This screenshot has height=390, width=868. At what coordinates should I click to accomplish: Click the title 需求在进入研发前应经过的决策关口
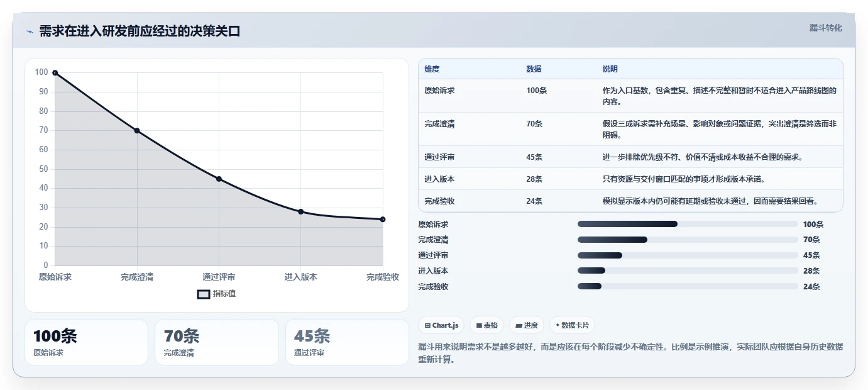[140, 31]
